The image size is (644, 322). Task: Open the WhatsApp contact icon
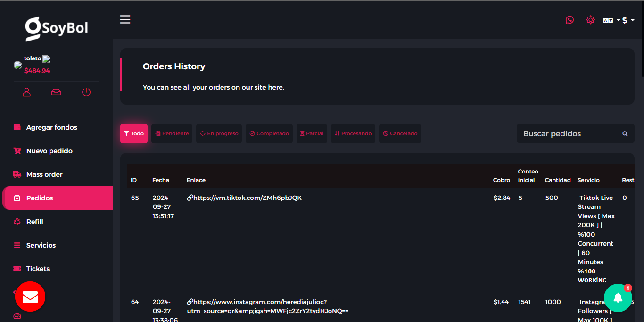click(570, 20)
